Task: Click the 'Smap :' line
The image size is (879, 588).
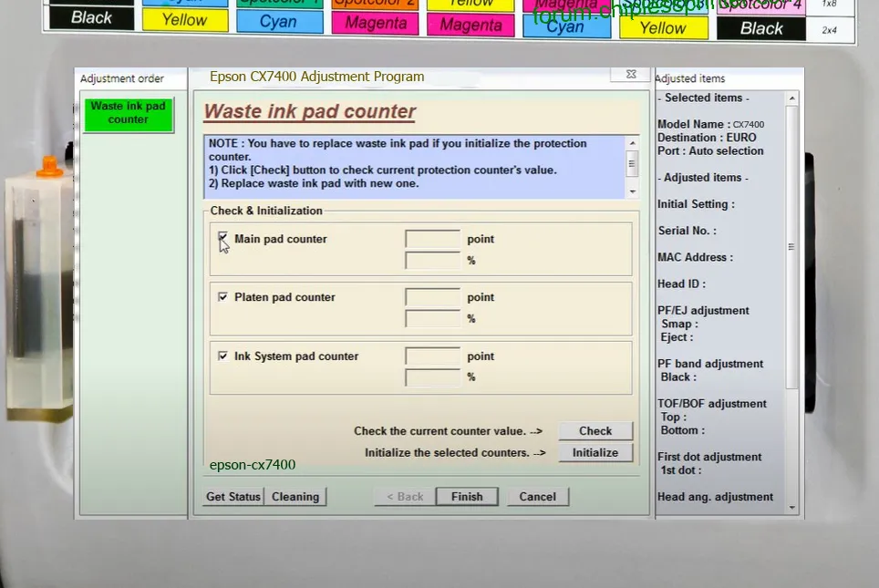Action: 679,324
